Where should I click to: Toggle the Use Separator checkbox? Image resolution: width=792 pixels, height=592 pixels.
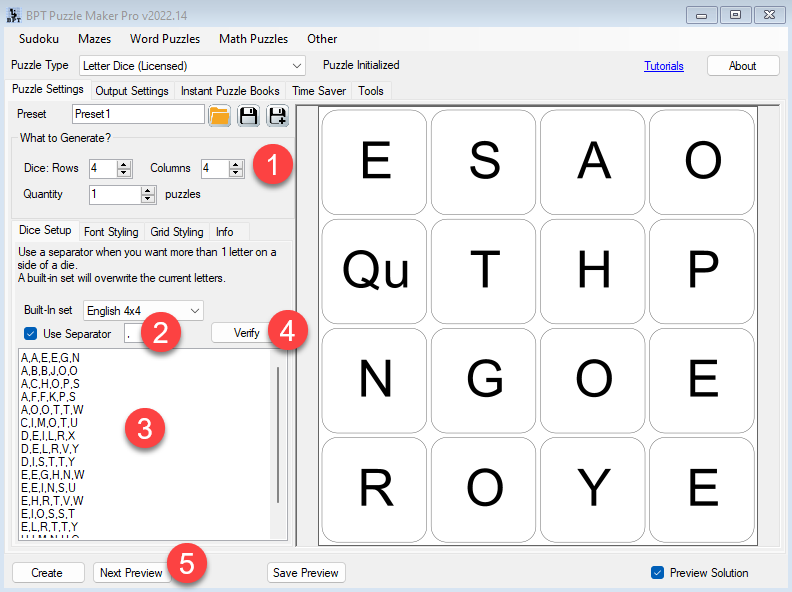point(31,334)
